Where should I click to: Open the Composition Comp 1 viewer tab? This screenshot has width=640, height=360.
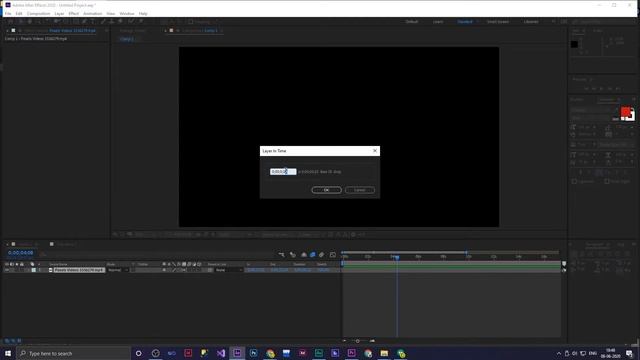pyautogui.click(x=200, y=31)
